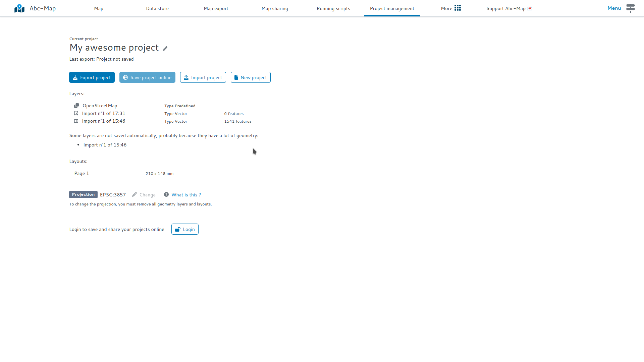Click the pencil icon to rename project
The image size is (644, 362).
tap(165, 49)
